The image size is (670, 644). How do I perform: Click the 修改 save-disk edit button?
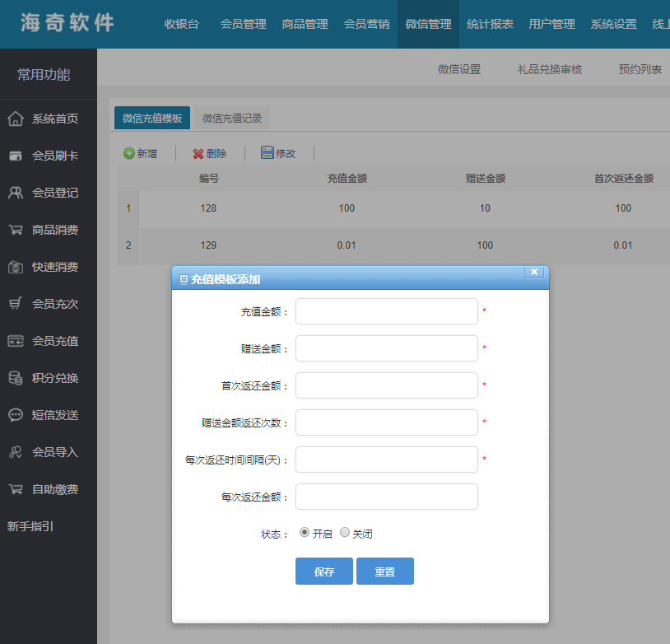tap(277, 153)
